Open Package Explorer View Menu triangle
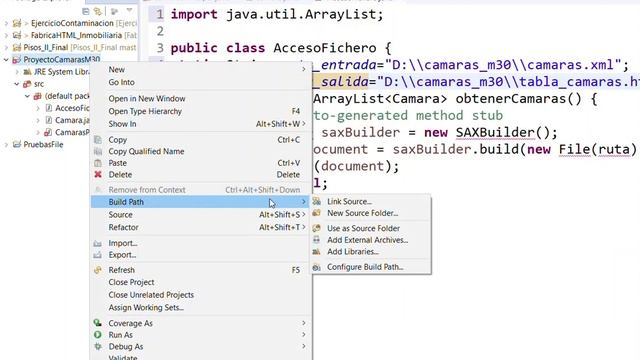640x360 pixels. tap(129, 10)
